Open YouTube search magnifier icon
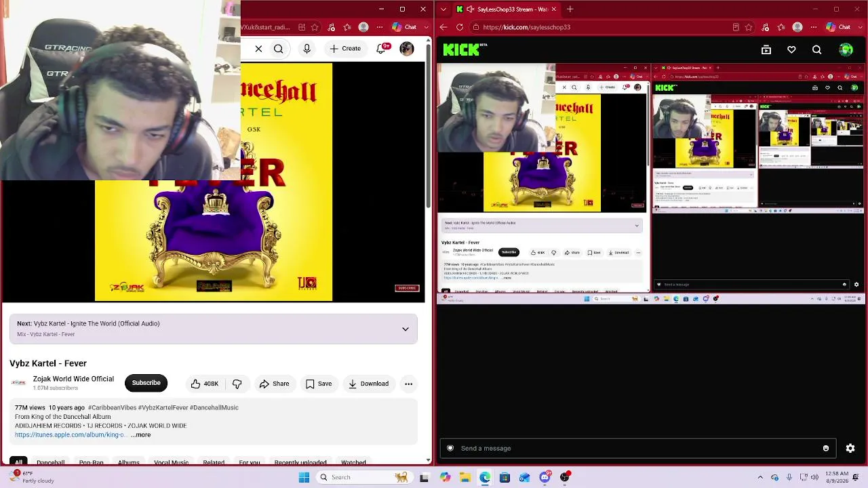Screen dimensions: 868x488 tap(278, 49)
